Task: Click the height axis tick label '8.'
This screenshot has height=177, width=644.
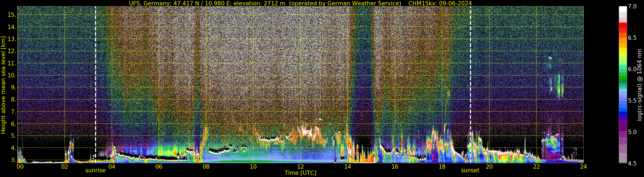Action: (x=13, y=99)
